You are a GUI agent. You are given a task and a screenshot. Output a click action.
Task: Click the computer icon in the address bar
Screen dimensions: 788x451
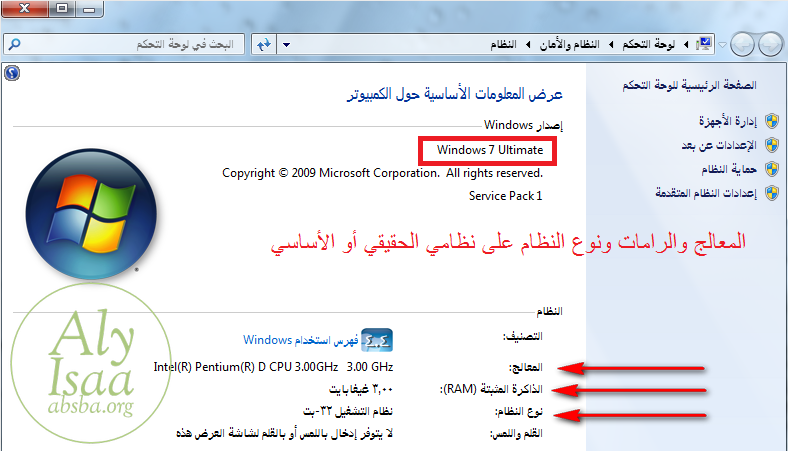pyautogui.click(x=704, y=45)
